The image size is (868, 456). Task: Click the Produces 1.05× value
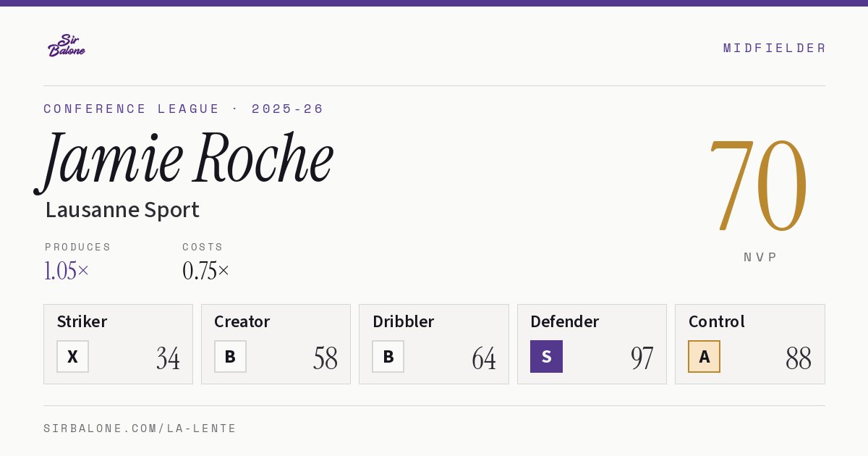67,271
